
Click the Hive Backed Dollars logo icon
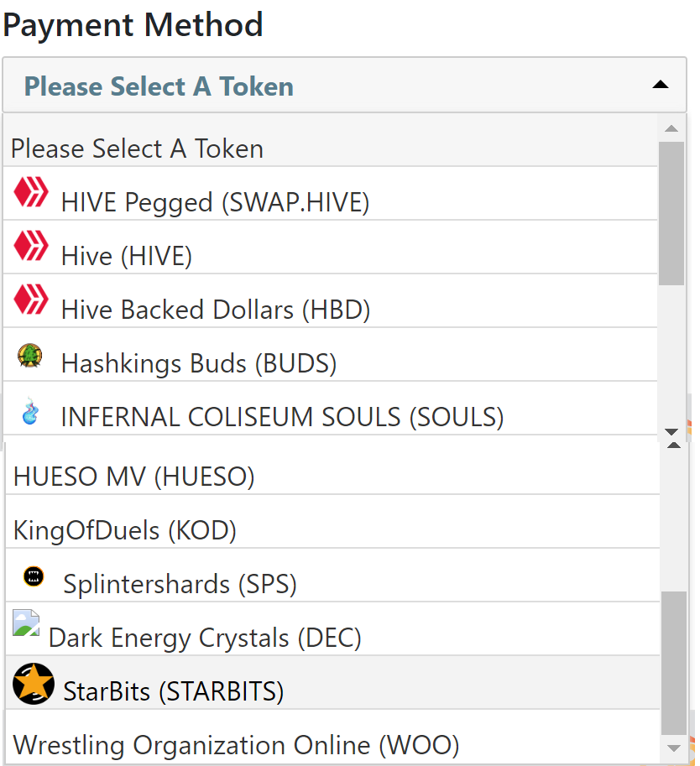pyautogui.click(x=31, y=300)
